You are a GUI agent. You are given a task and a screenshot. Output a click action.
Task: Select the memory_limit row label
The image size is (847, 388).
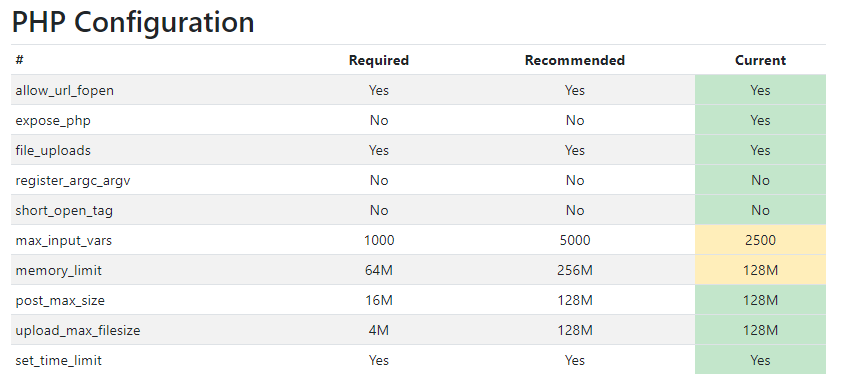click(58, 270)
